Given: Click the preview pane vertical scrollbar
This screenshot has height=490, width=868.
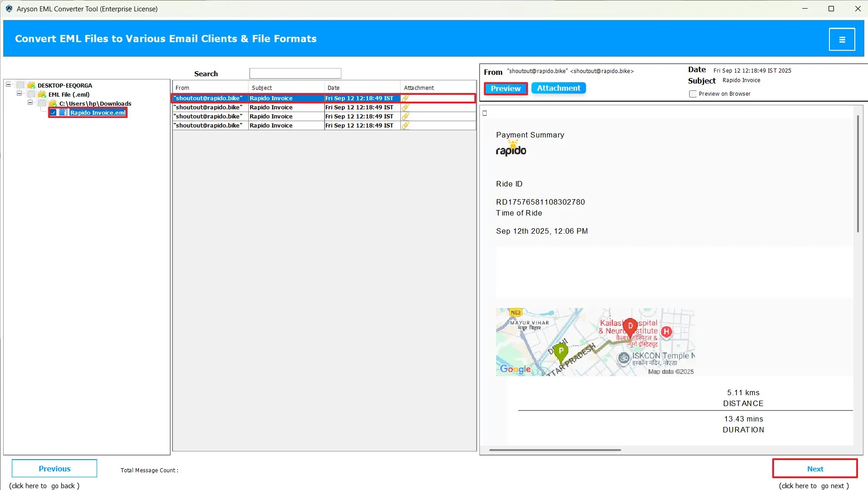Looking at the screenshot, I should (858, 174).
